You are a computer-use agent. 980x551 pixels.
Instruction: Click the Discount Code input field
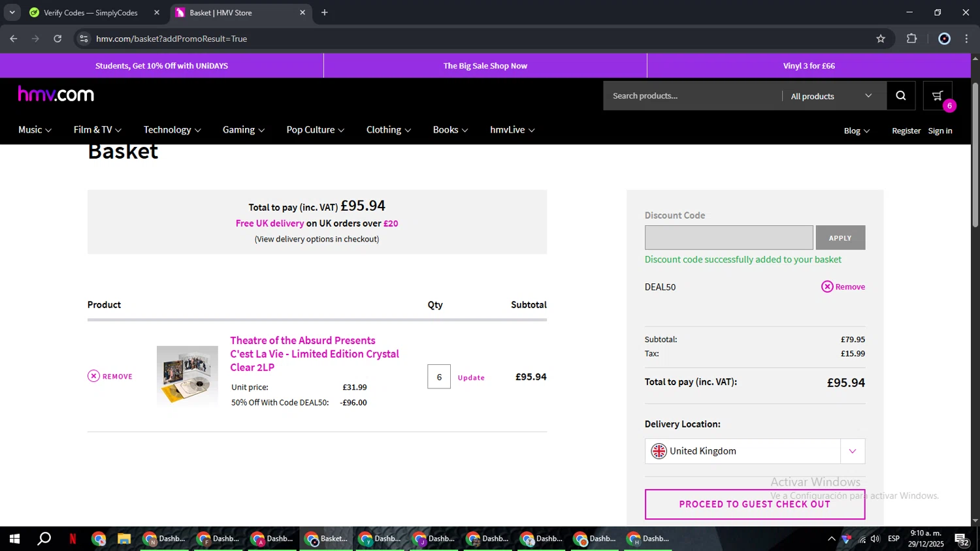(x=728, y=238)
